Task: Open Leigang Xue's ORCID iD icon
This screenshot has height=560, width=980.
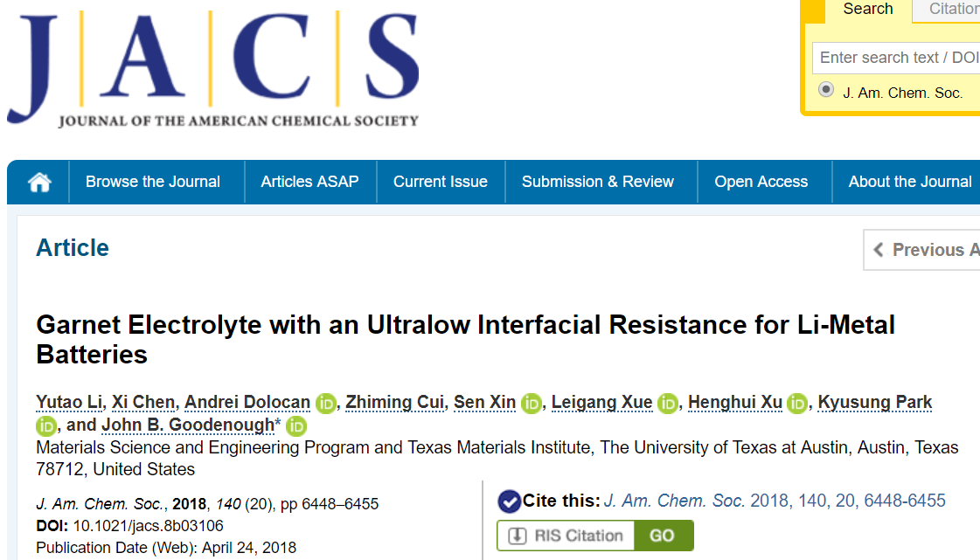Action: [x=668, y=404]
